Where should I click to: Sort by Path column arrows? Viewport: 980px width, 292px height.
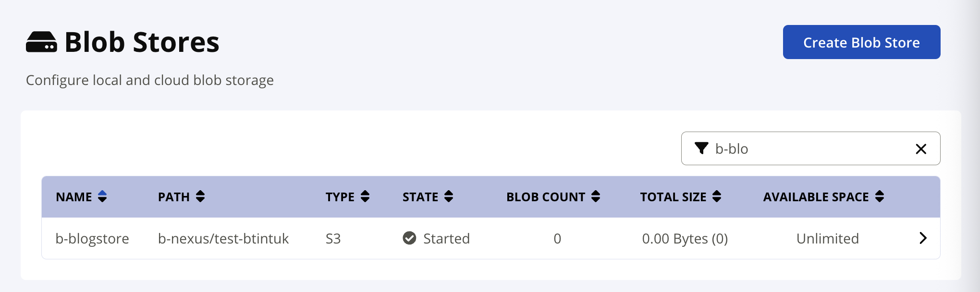pyautogui.click(x=200, y=196)
